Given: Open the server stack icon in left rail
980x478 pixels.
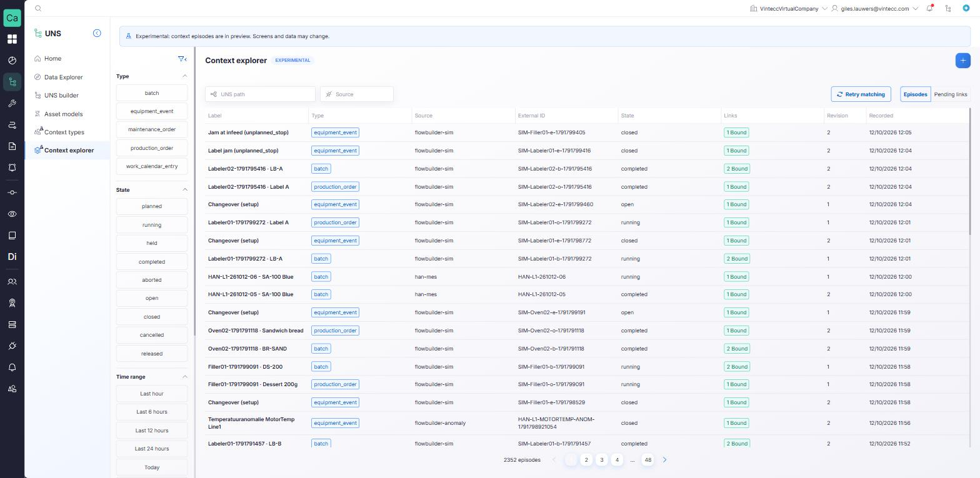Looking at the screenshot, I should click(x=12, y=324).
